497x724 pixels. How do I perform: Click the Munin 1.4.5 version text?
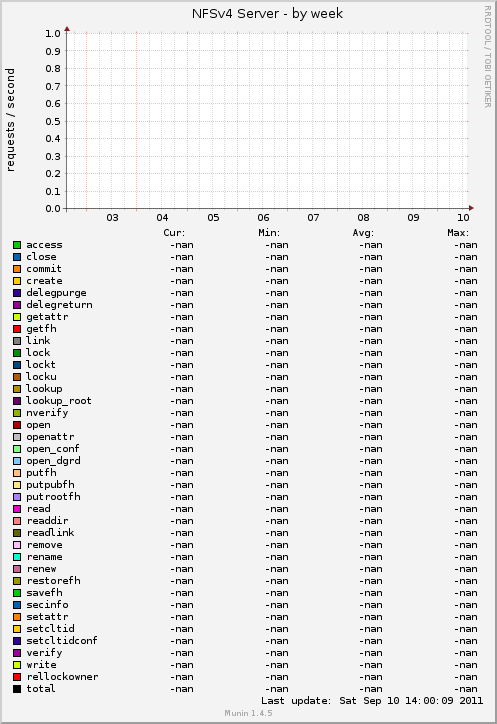248,713
